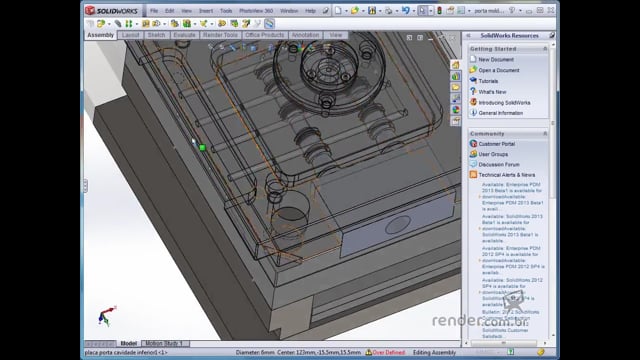Open the Insert menu

pos(206,11)
